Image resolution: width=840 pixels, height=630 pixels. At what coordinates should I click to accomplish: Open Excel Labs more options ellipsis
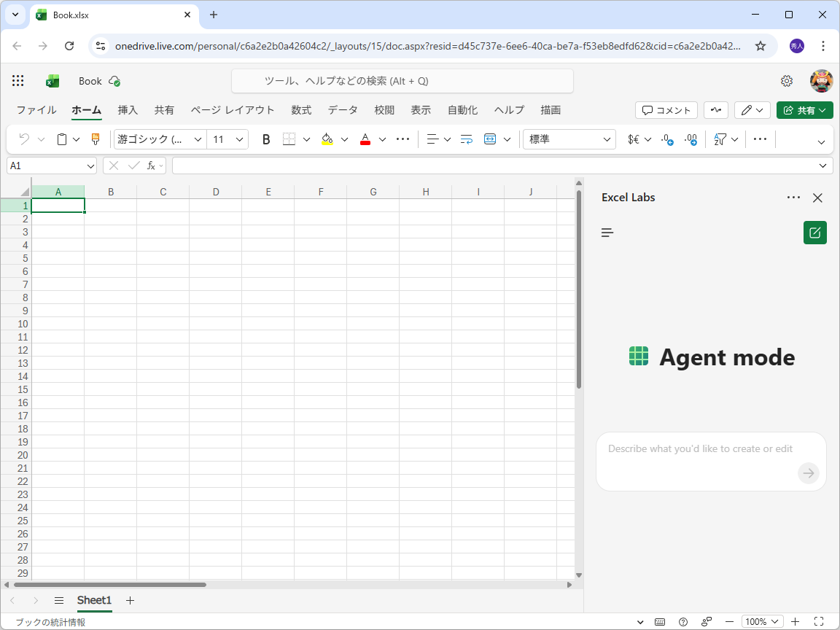coord(793,198)
